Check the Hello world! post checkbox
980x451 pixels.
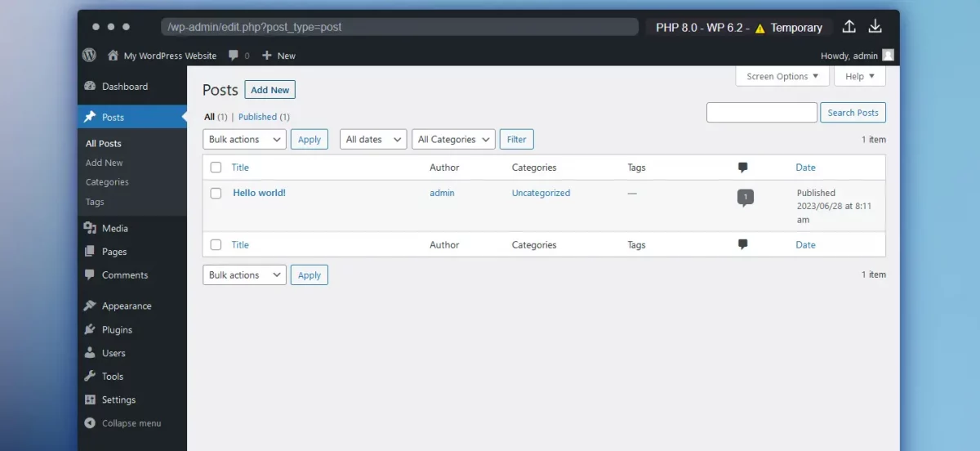pyautogui.click(x=216, y=194)
